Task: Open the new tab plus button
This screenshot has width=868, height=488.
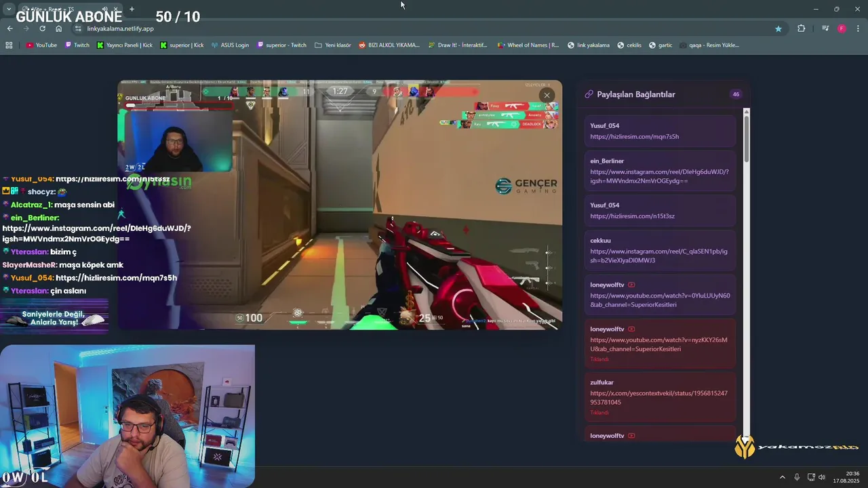Action: tap(132, 9)
